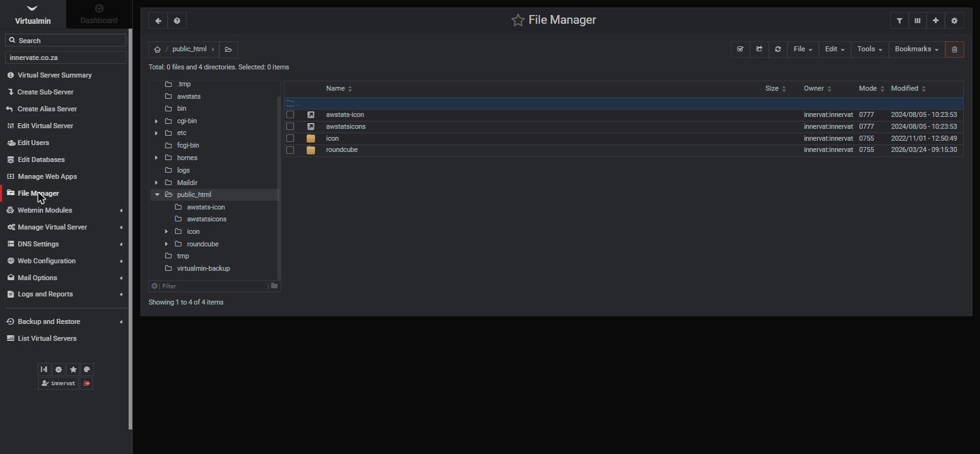980x454 pixels.
Task: Click the File Manager favorite star
Action: [x=517, y=21]
